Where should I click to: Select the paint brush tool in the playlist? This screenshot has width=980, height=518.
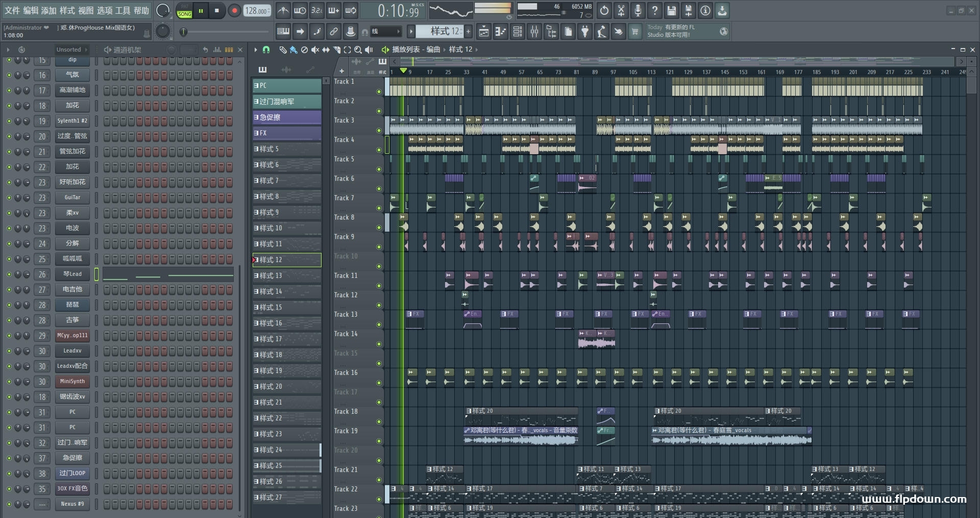(293, 50)
